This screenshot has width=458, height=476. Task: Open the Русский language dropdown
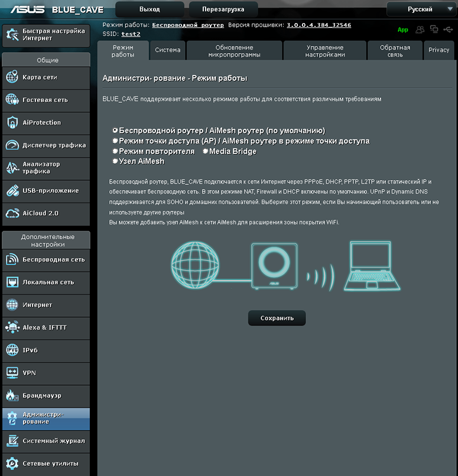422,9
